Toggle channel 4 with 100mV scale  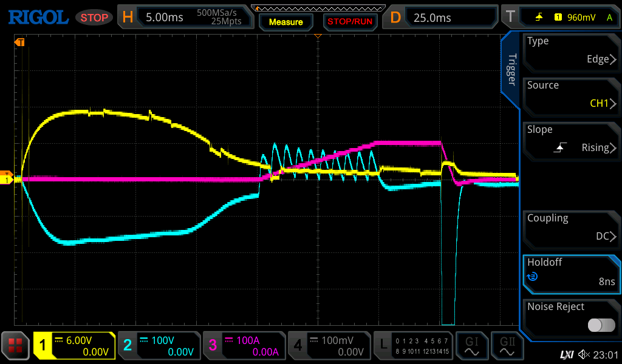329,346
